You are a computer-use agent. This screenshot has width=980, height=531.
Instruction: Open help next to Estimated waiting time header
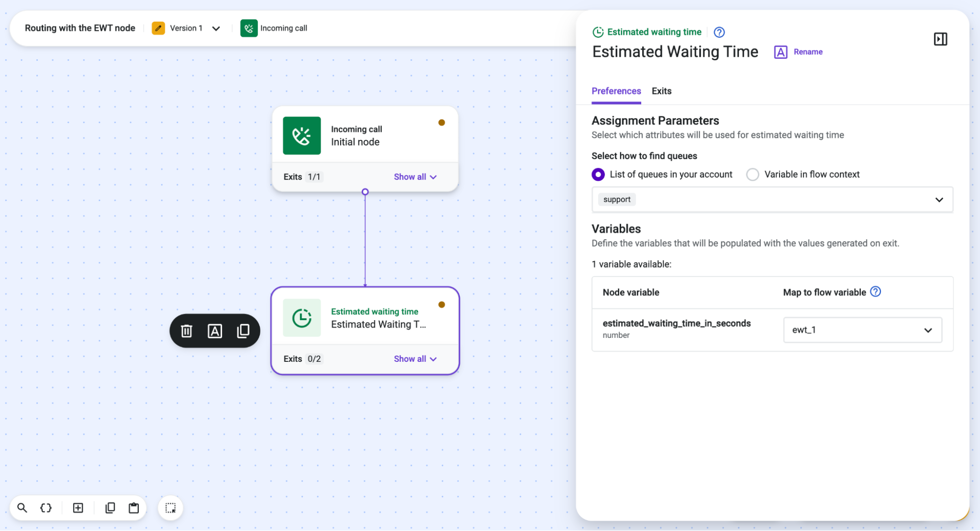pyautogui.click(x=719, y=32)
